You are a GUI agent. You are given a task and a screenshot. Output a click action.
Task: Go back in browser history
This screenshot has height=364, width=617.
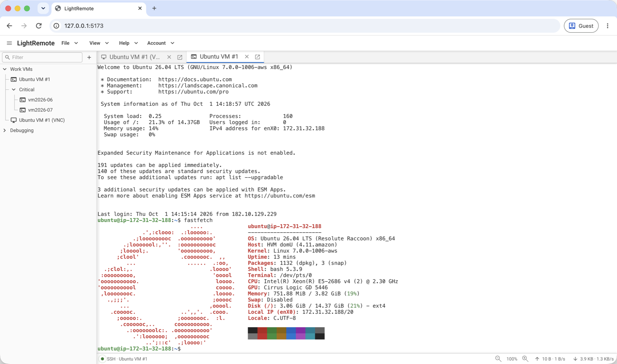[x=9, y=26]
